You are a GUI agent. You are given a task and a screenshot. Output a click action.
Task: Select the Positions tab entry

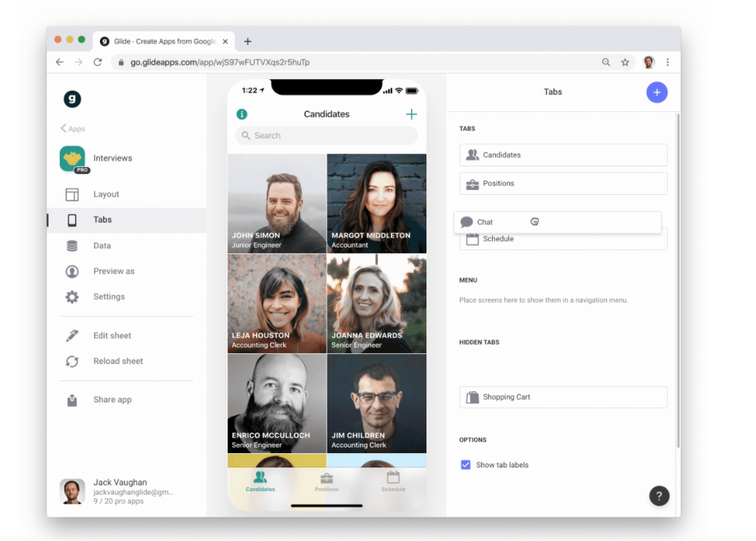[563, 183]
